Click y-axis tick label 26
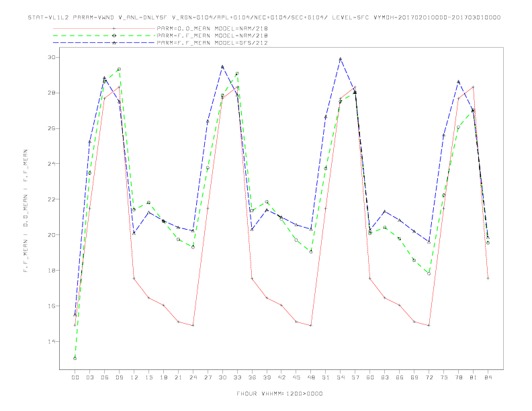Viewport: 532px width, 411px height. (x=50, y=128)
